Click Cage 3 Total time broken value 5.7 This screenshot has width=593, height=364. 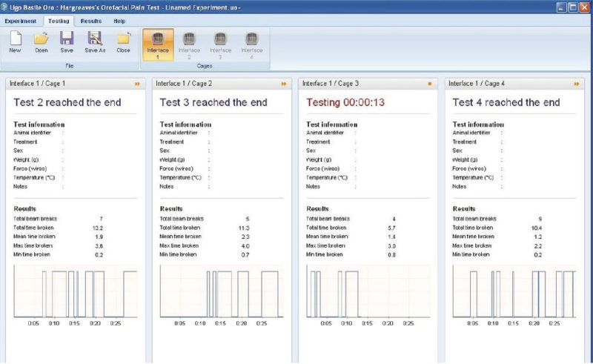click(391, 228)
